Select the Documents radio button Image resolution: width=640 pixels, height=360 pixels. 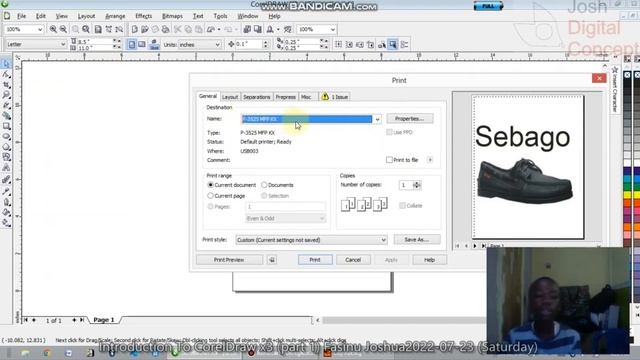point(264,185)
